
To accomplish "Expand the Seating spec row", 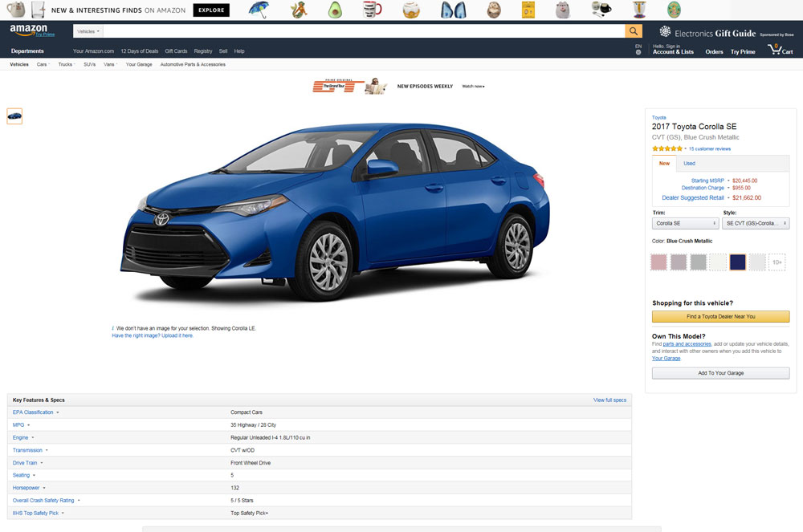I will coord(23,475).
